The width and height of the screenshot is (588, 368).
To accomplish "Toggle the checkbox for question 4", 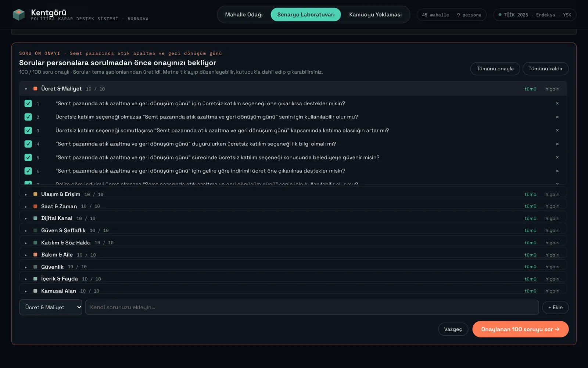I will 28,144.
